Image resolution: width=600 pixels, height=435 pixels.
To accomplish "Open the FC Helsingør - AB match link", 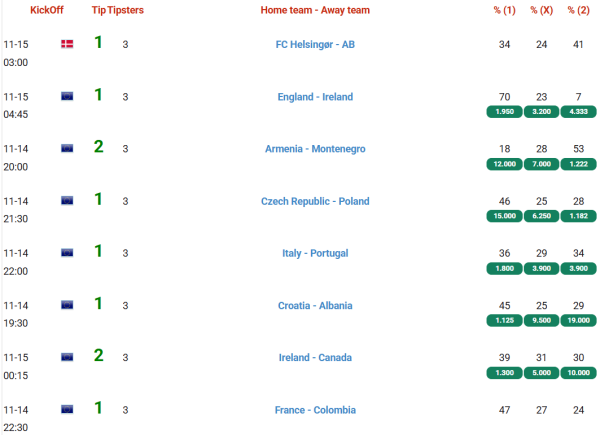I will (315, 45).
